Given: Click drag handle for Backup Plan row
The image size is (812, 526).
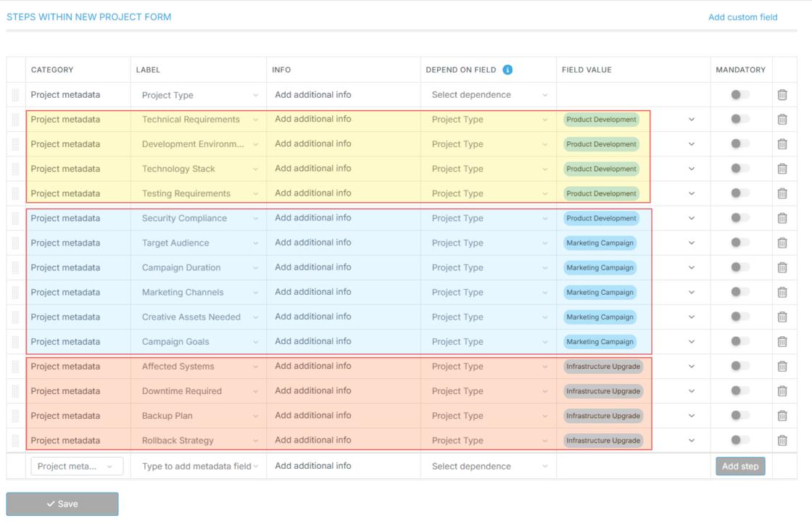Looking at the screenshot, I should (15, 416).
